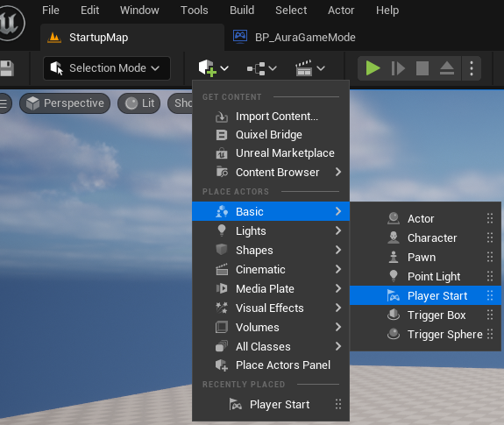Image resolution: width=504 pixels, height=425 pixels.
Task: Click drag handle next to Character
Action: [x=490, y=237]
